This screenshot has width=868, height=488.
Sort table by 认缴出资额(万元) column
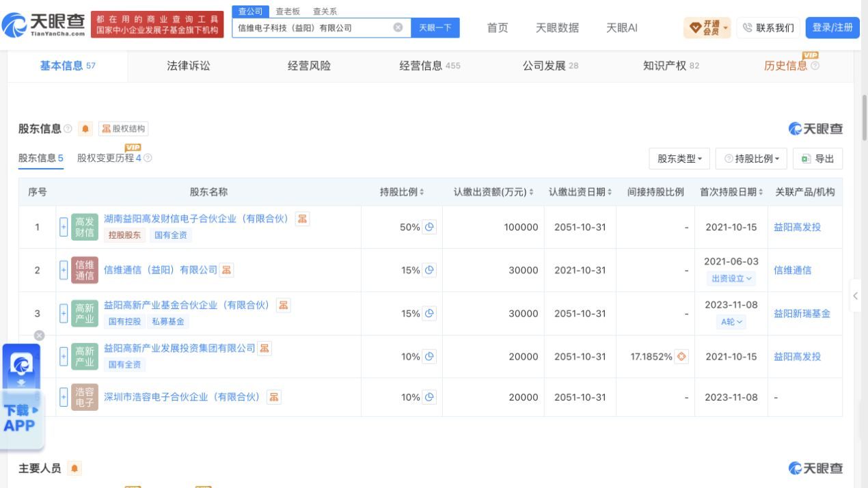pos(493,192)
